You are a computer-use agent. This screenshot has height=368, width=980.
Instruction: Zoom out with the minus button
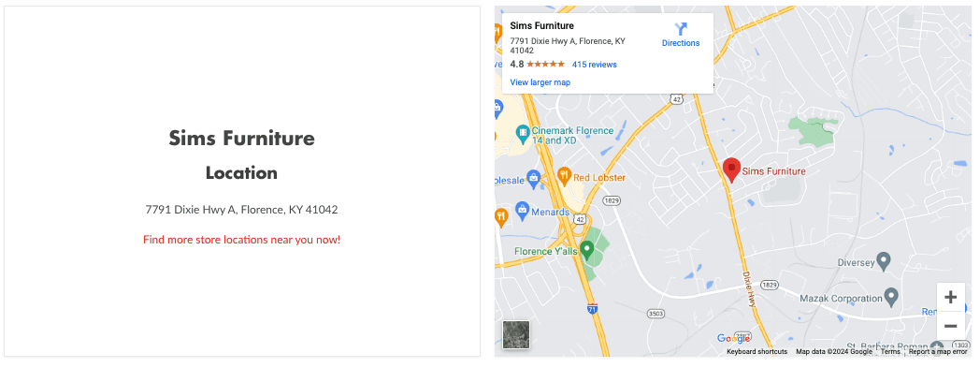pyautogui.click(x=950, y=326)
